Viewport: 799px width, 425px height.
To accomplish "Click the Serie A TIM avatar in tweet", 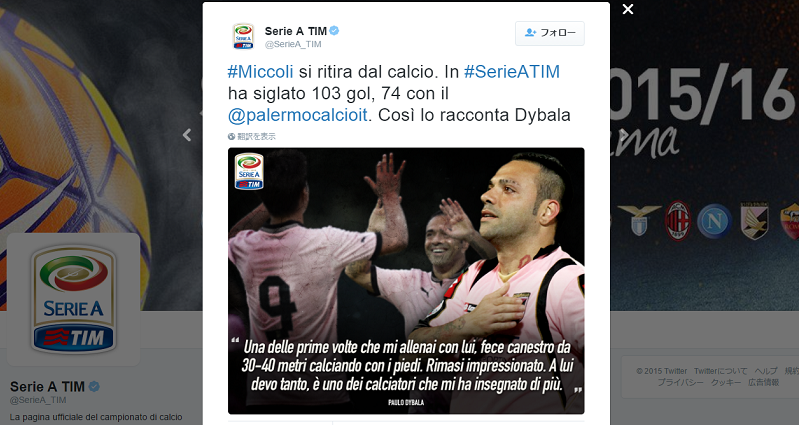I will point(243,37).
